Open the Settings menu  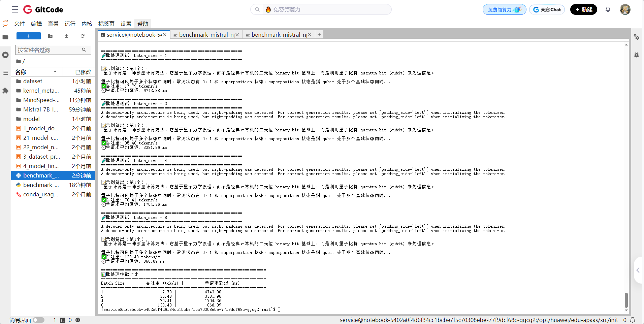point(126,24)
